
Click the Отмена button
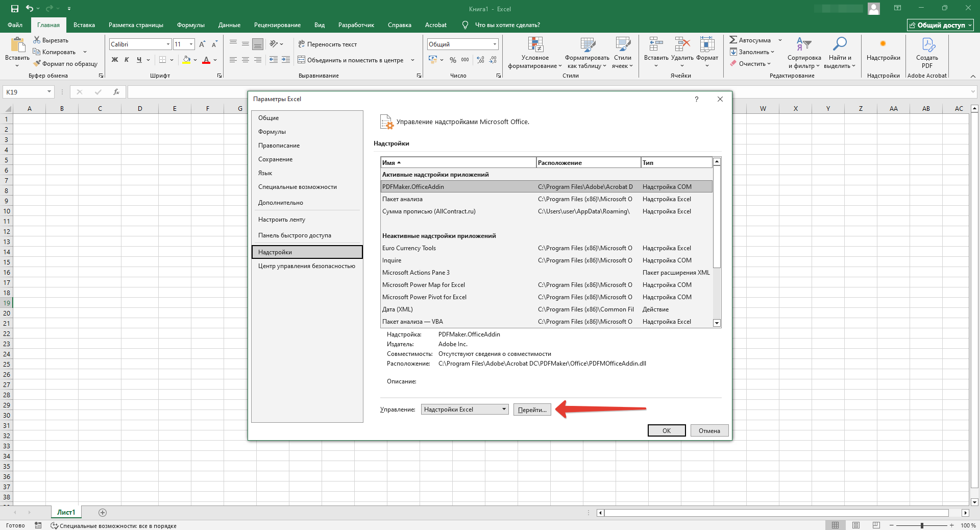point(709,430)
